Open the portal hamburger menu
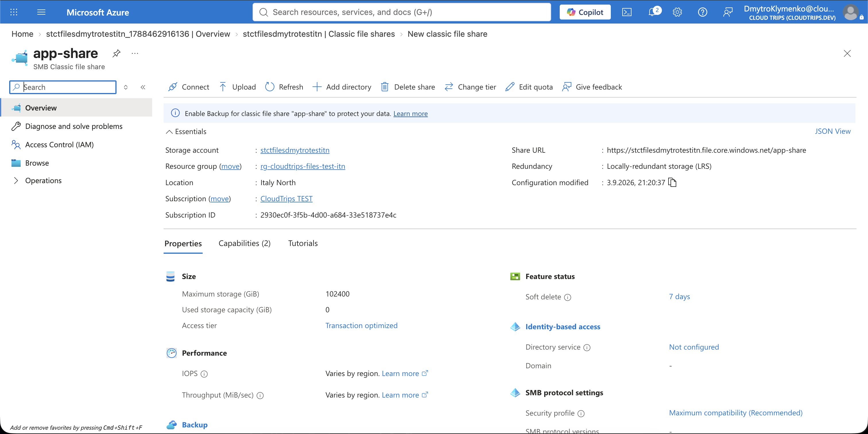 pos(41,12)
